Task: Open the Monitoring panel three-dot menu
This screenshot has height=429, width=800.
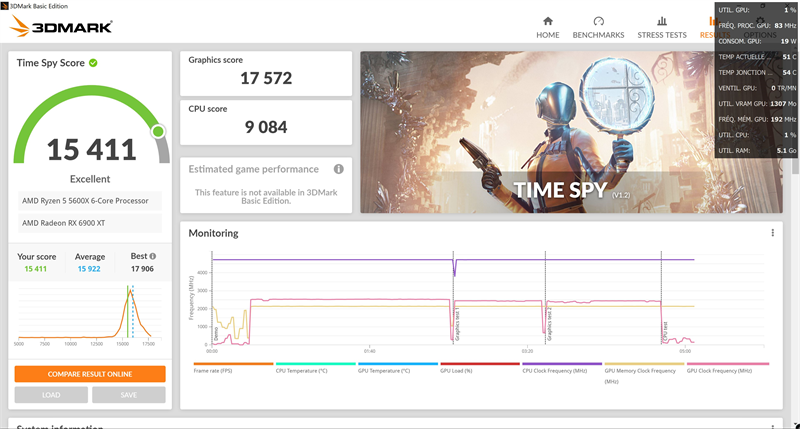Action: pos(772,233)
